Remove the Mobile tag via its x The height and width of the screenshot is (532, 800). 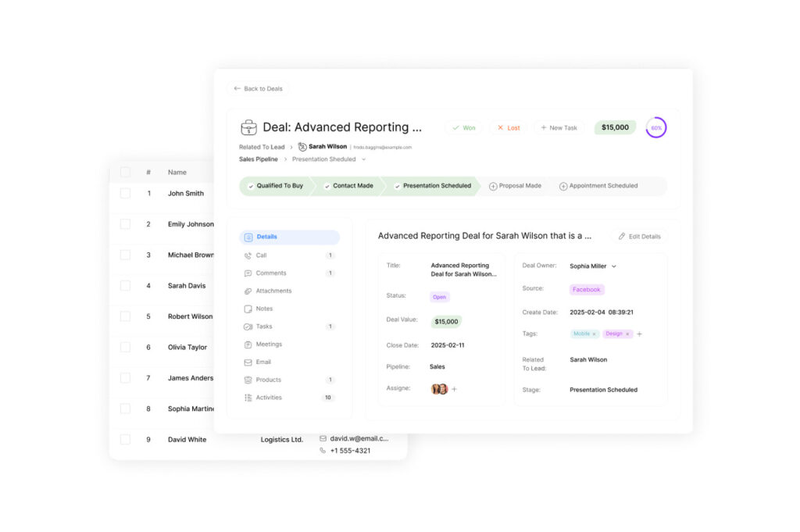tap(594, 334)
